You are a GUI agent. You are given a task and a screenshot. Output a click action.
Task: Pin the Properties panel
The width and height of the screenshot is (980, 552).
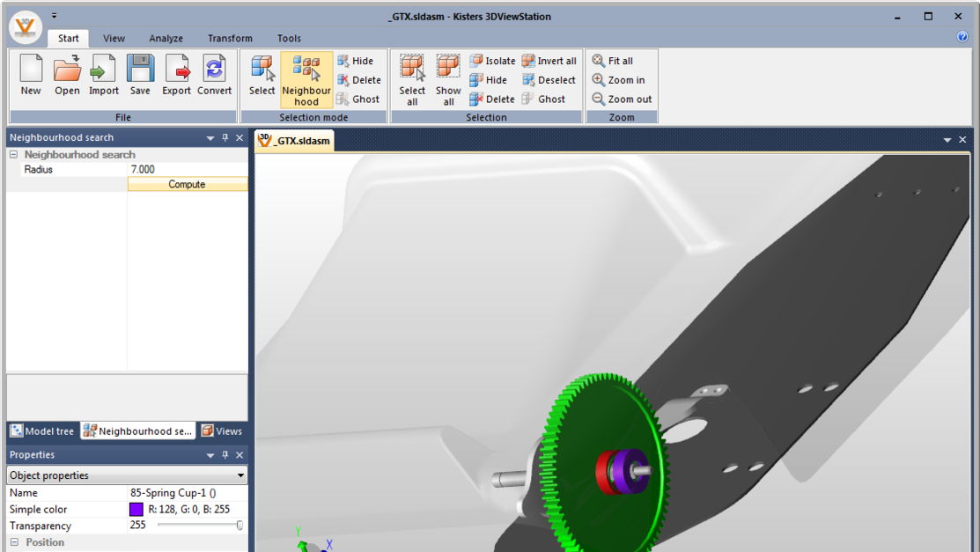pyautogui.click(x=225, y=455)
